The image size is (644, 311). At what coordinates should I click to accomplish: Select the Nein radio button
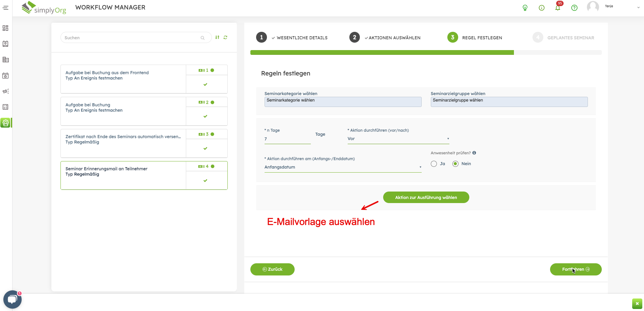(x=455, y=164)
